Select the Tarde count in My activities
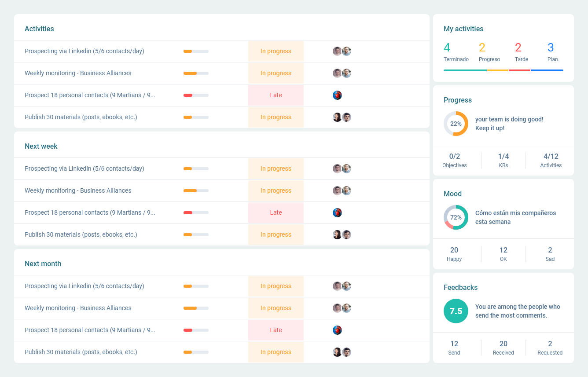This screenshot has height=377, width=588. coord(518,48)
